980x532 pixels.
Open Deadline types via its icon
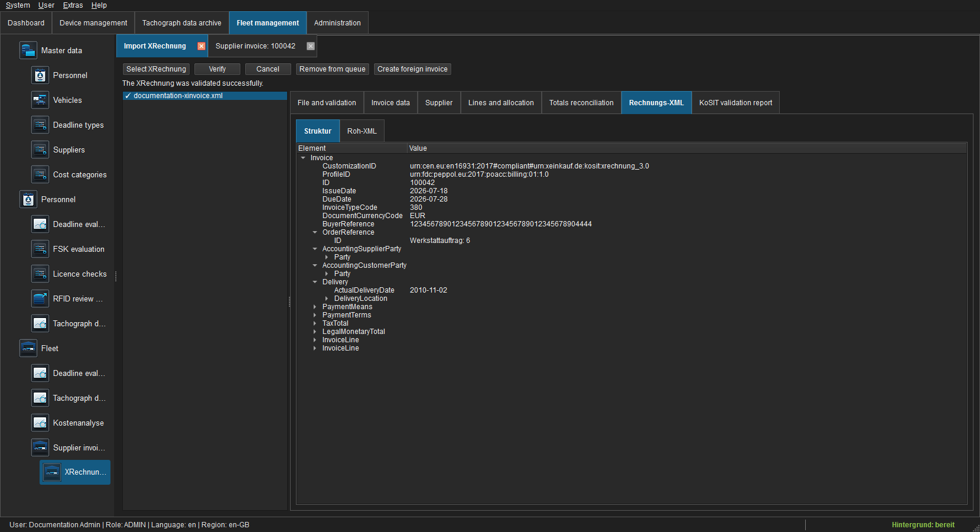coord(40,125)
